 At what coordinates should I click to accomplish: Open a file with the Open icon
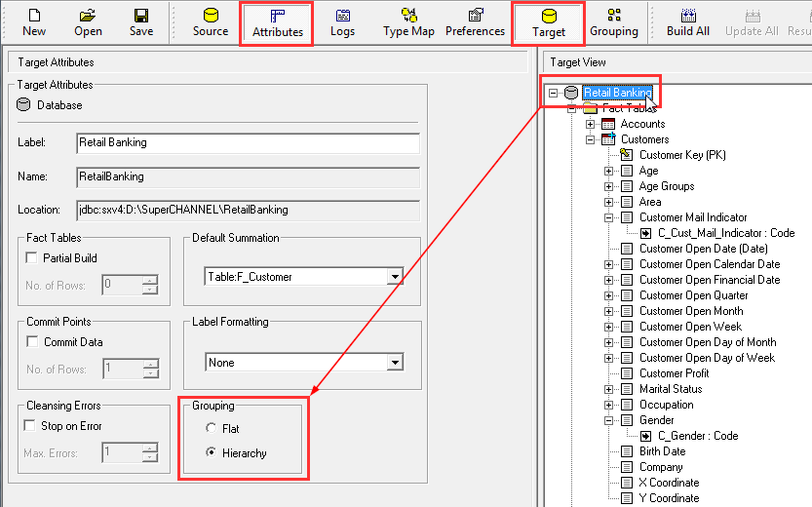pos(88,22)
